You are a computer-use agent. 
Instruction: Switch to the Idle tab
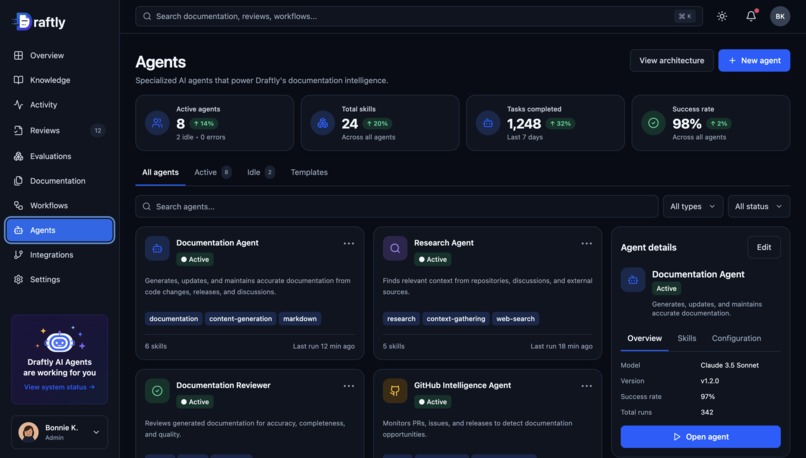[x=261, y=173]
